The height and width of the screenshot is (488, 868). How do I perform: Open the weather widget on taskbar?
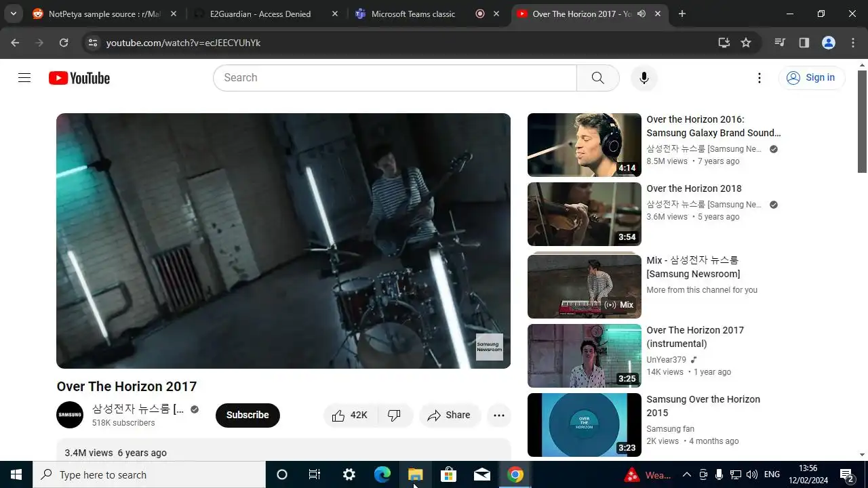click(648, 474)
